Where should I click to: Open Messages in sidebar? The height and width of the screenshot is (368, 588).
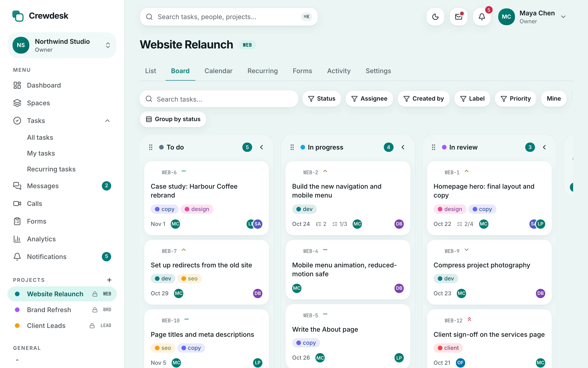tap(62, 186)
